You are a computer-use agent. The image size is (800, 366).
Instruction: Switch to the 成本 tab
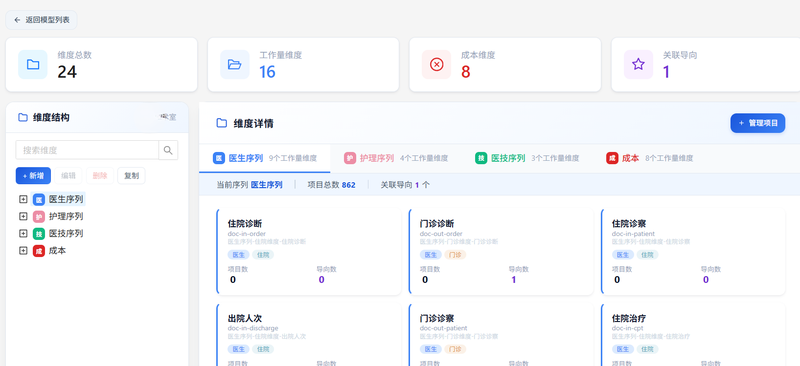(x=649, y=158)
